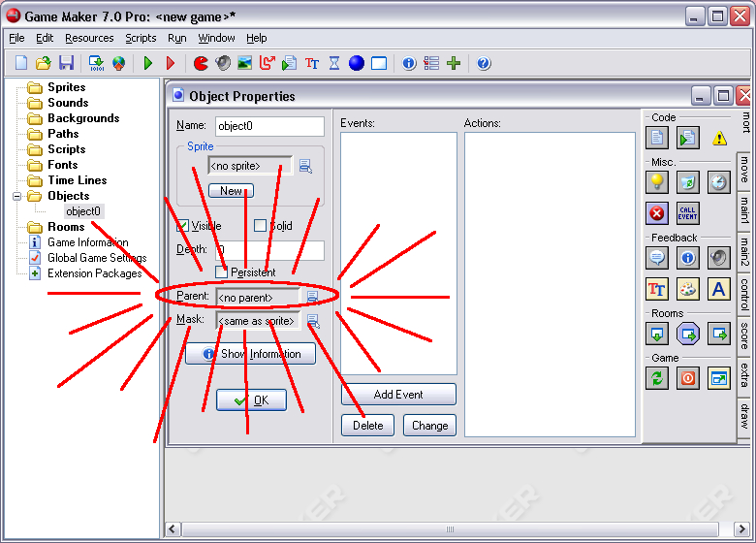Click the floppy disk Save icon

click(66, 63)
